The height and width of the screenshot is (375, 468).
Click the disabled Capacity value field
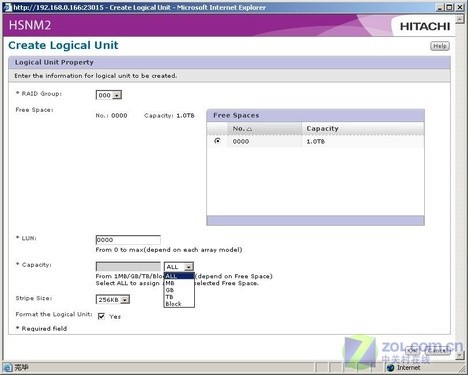coord(128,267)
